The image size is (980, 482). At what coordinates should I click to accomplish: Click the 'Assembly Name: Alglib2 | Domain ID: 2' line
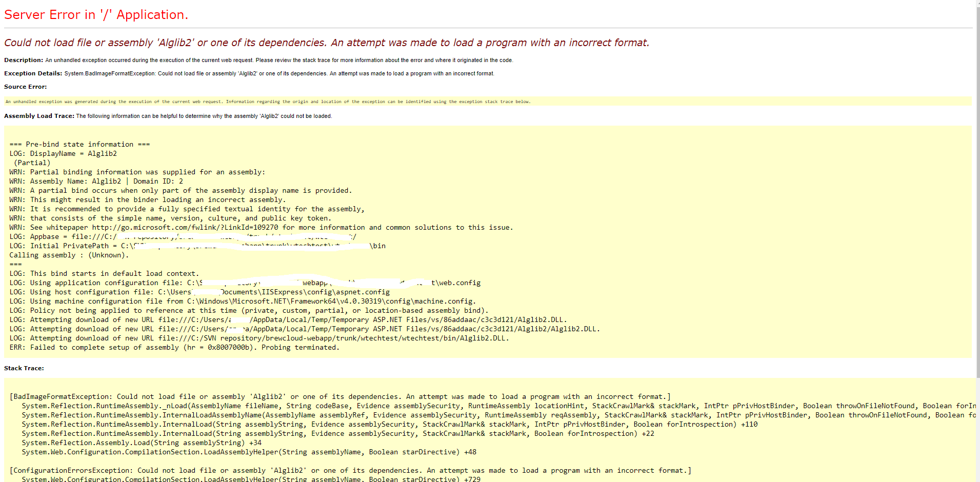point(96,181)
